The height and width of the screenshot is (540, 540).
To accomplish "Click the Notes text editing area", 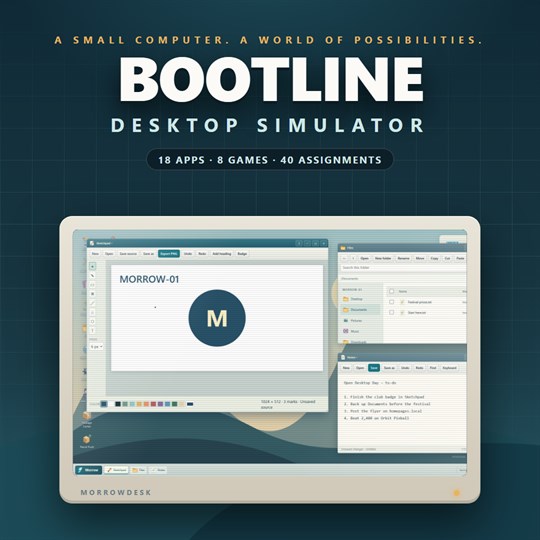I will point(402,411).
